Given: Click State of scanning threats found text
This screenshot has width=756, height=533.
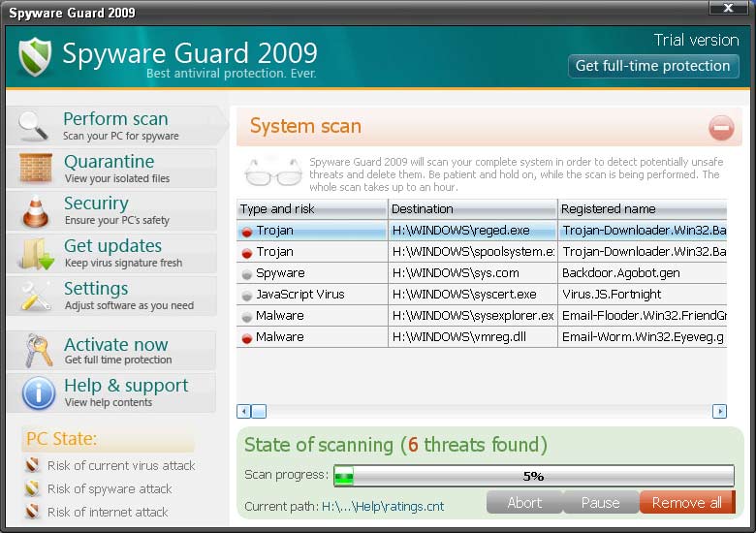Looking at the screenshot, I should [395, 445].
